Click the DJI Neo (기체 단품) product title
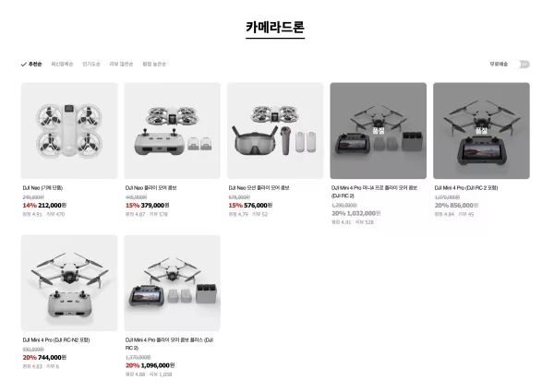The width and height of the screenshot is (554, 392). coord(42,188)
